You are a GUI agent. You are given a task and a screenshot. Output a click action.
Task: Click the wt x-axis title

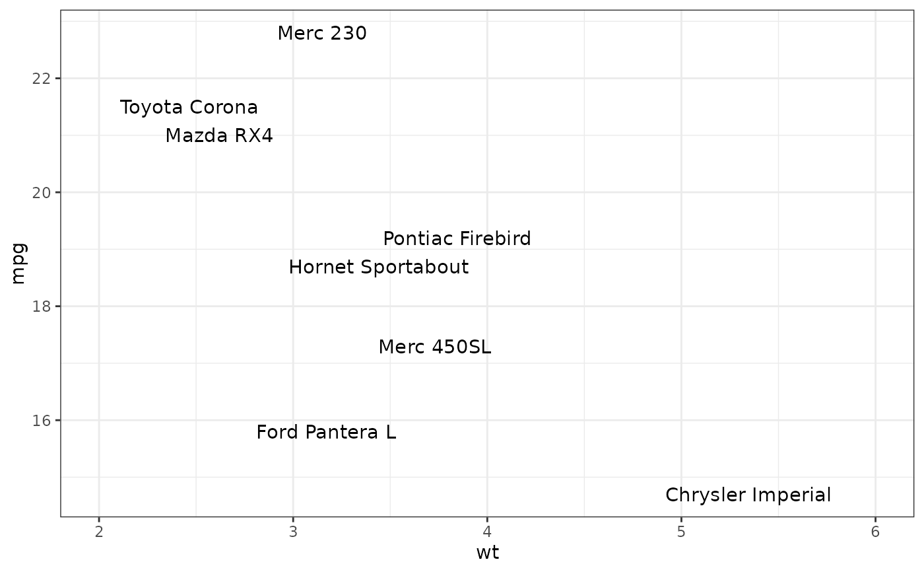487,553
